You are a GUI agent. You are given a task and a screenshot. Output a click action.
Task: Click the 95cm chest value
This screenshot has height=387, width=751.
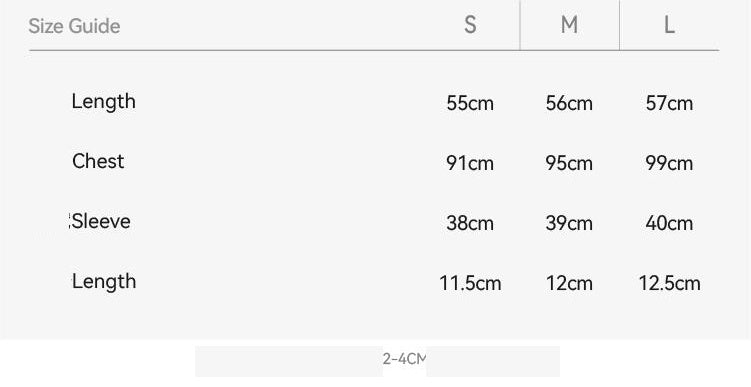(x=569, y=163)
